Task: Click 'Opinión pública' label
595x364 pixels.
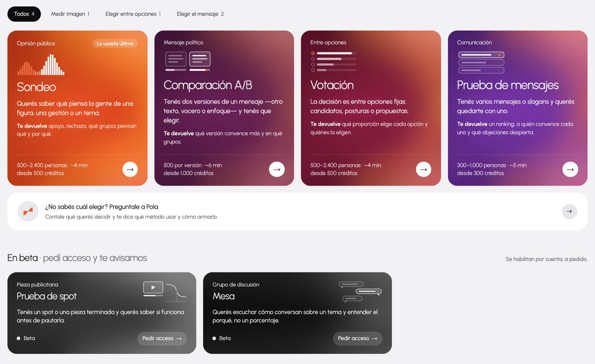Action: tap(36, 44)
